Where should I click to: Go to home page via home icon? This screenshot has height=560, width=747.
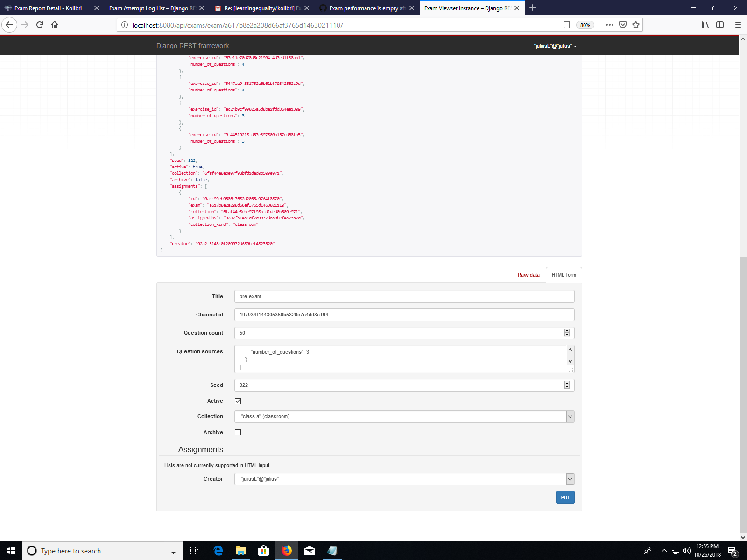pyautogui.click(x=55, y=25)
